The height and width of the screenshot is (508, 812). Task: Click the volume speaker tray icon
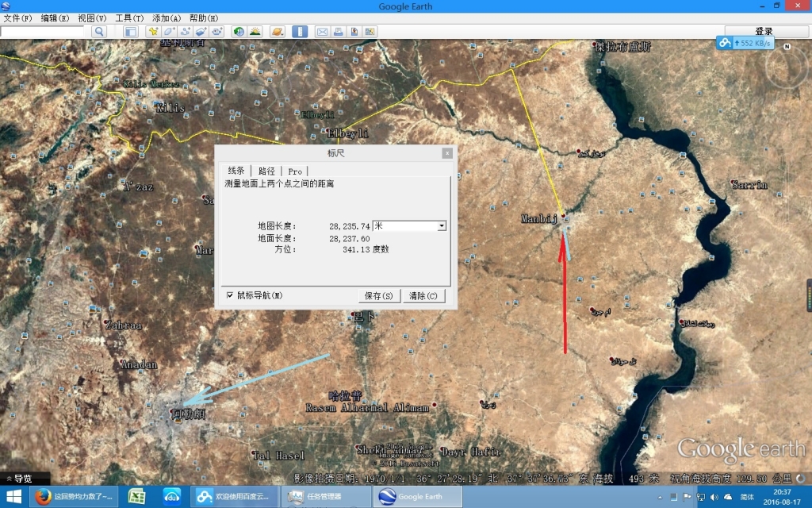click(714, 497)
